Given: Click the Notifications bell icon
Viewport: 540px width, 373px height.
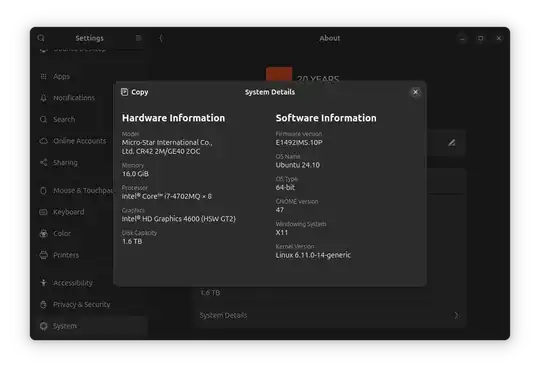Looking at the screenshot, I should coord(43,98).
